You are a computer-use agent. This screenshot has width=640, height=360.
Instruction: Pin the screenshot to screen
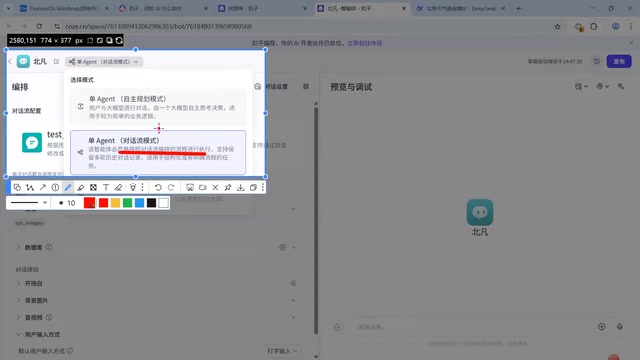228,187
